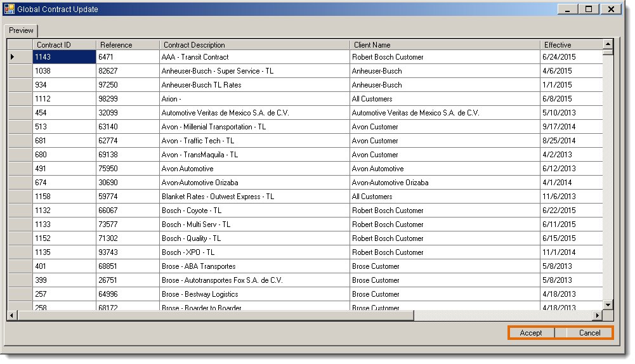Sort by Effective column header
The image size is (635, 364).
[x=572, y=44]
